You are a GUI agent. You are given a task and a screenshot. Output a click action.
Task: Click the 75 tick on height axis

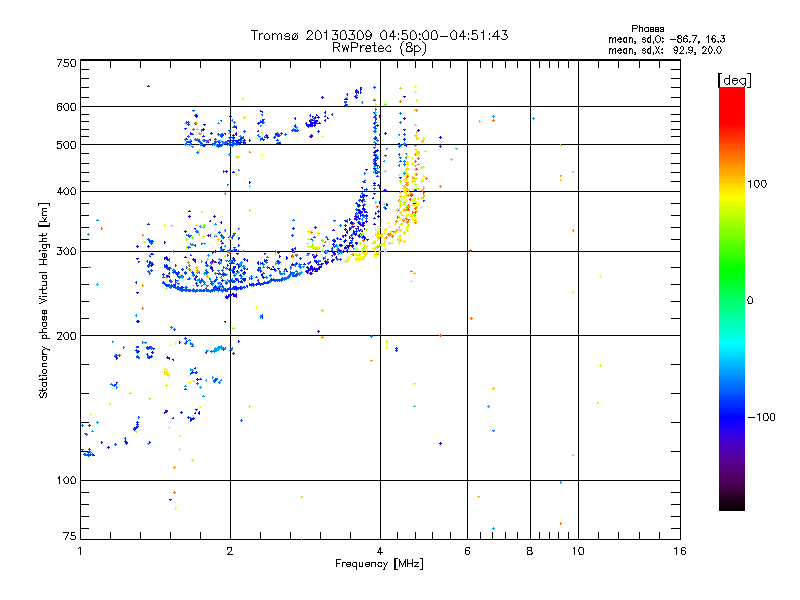pyautogui.click(x=69, y=538)
